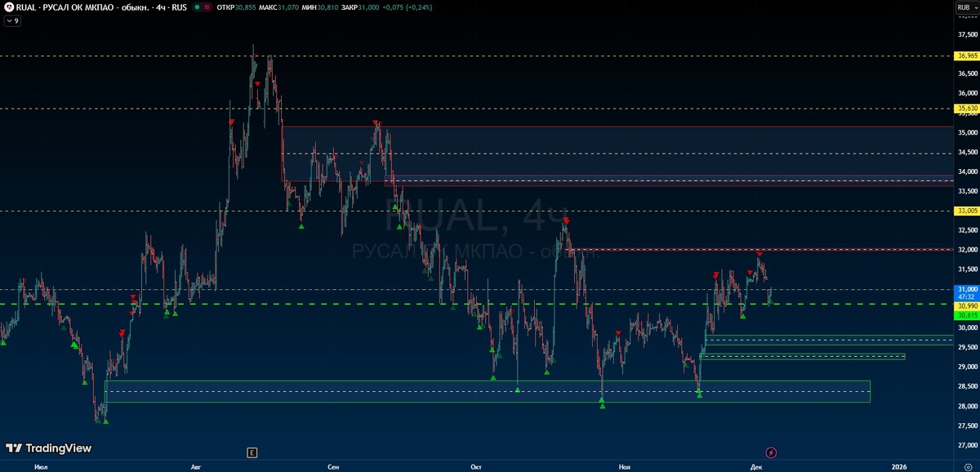Click the 33,005 yellow price label
980x472 pixels.
pyautogui.click(x=967, y=211)
